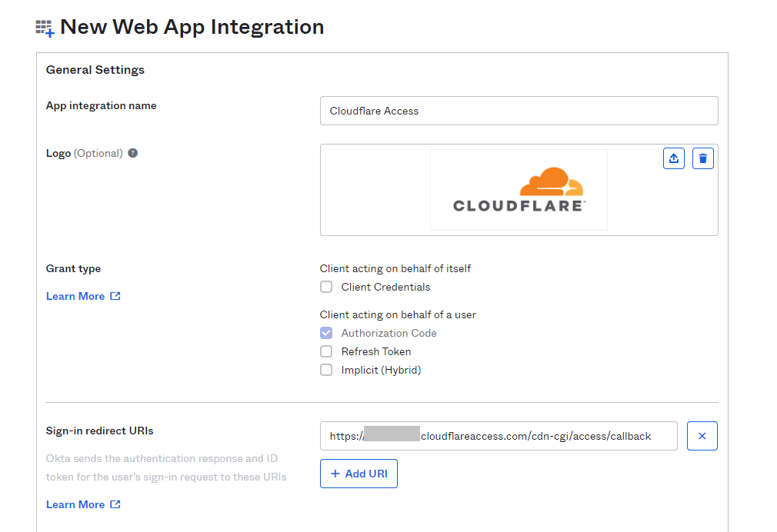Click the Add URI button

(358, 474)
